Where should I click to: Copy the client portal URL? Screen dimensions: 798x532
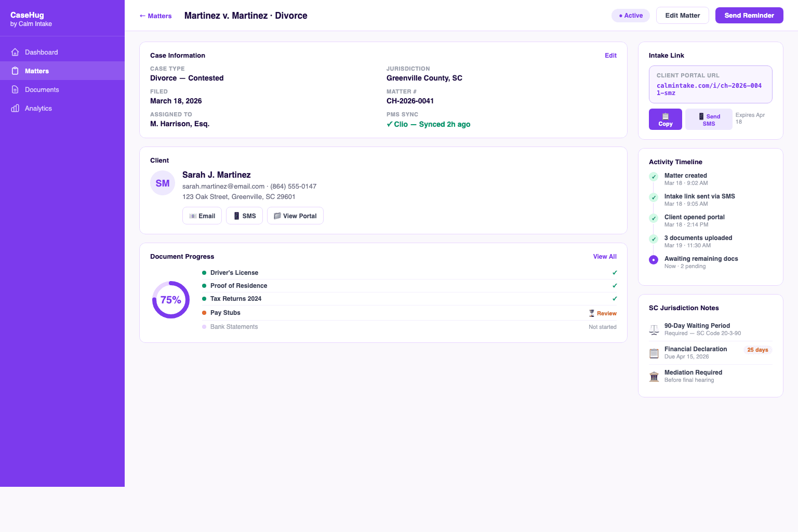tap(665, 119)
